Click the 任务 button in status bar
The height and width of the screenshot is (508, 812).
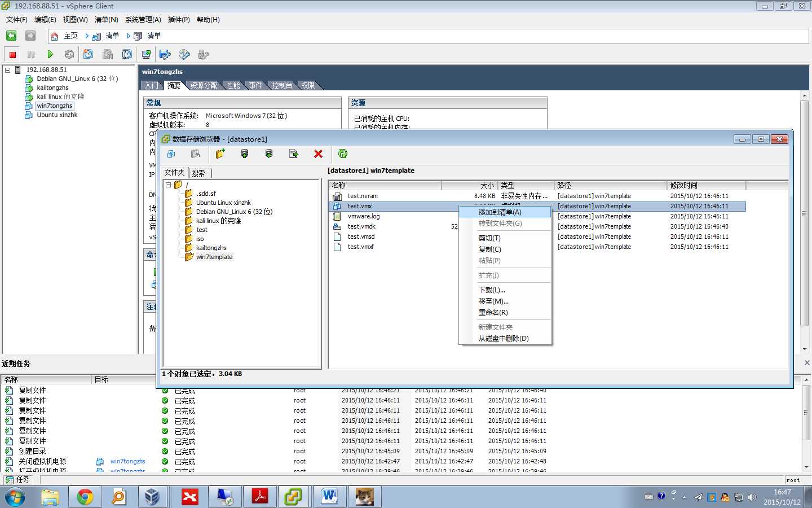18,480
